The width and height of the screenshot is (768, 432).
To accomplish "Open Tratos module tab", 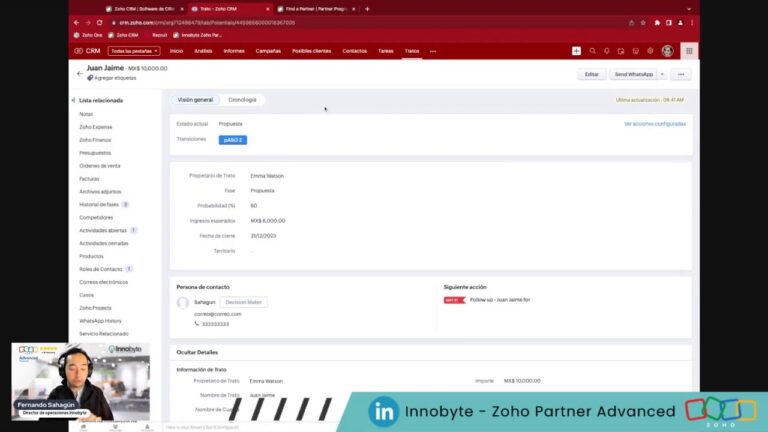I will pyautogui.click(x=412, y=51).
